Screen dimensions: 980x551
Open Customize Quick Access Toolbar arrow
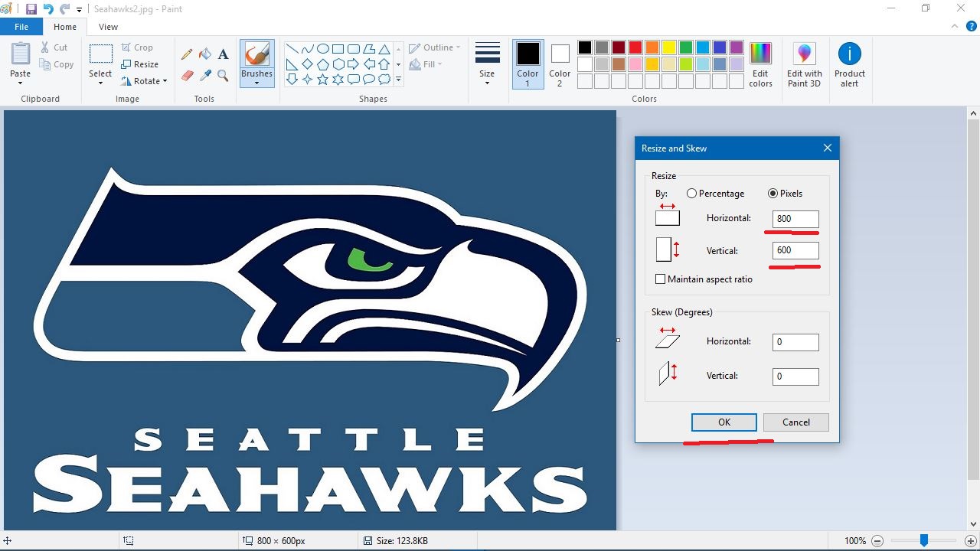pyautogui.click(x=80, y=10)
